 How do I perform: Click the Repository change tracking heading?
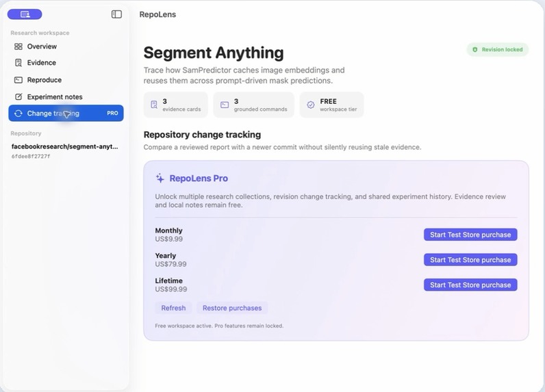[202, 135]
